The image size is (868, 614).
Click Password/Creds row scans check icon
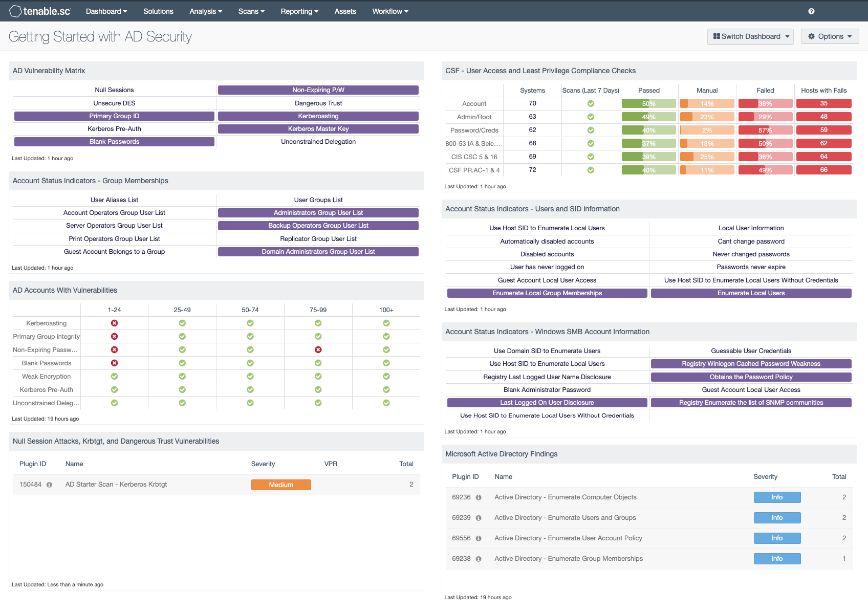tap(591, 130)
